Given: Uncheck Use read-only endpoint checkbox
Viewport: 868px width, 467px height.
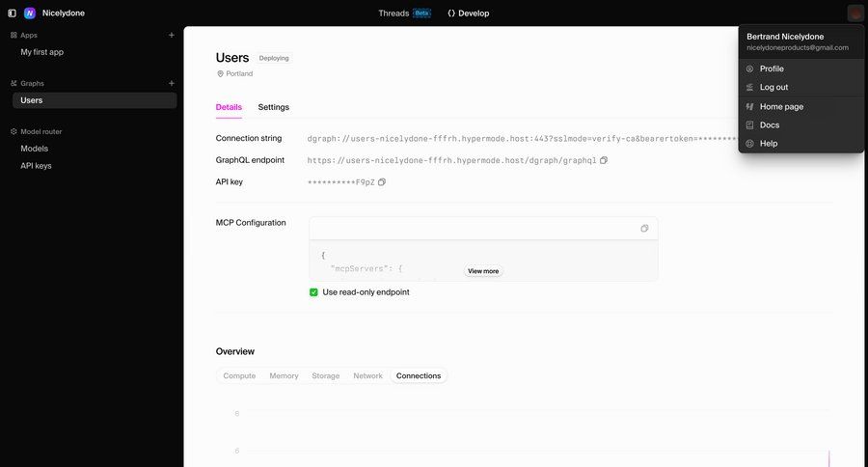Looking at the screenshot, I should coord(313,292).
